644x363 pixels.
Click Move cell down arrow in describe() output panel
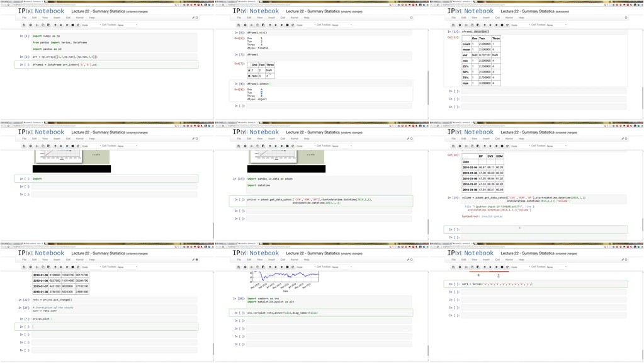click(x=491, y=25)
